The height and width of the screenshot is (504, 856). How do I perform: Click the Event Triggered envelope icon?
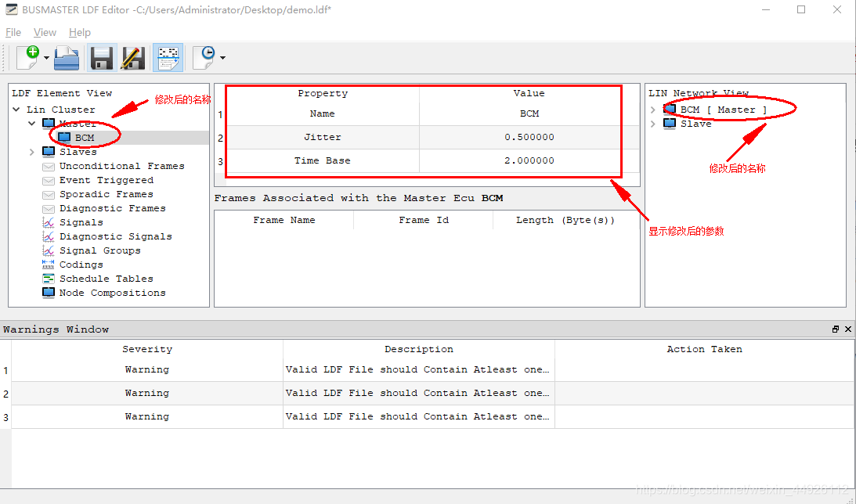click(x=49, y=181)
